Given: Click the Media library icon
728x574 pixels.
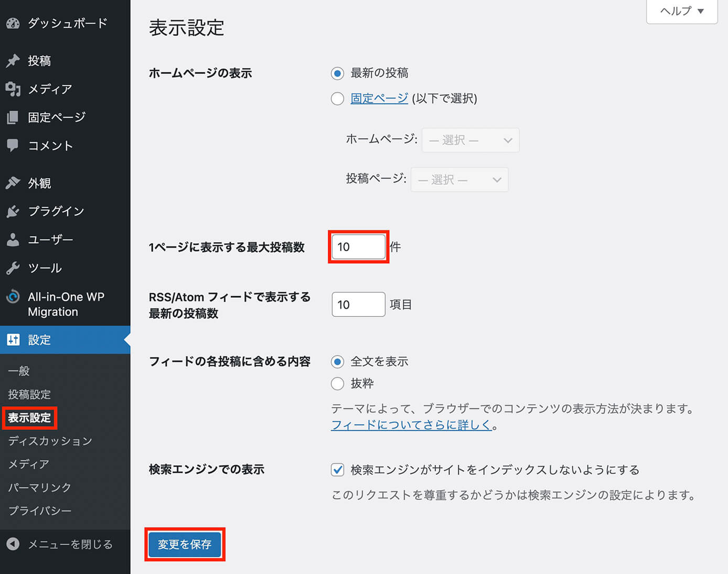Looking at the screenshot, I should 13,89.
